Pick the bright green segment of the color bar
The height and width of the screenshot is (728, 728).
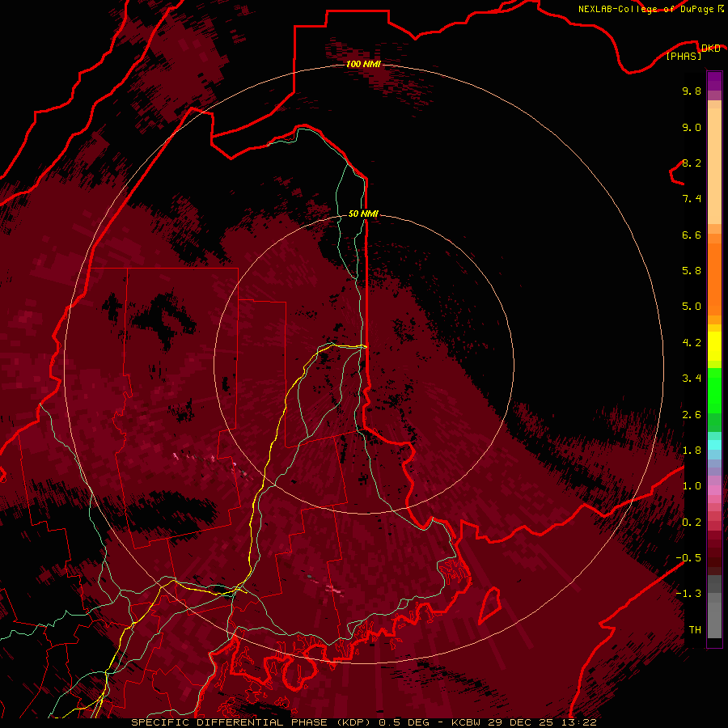714,390
